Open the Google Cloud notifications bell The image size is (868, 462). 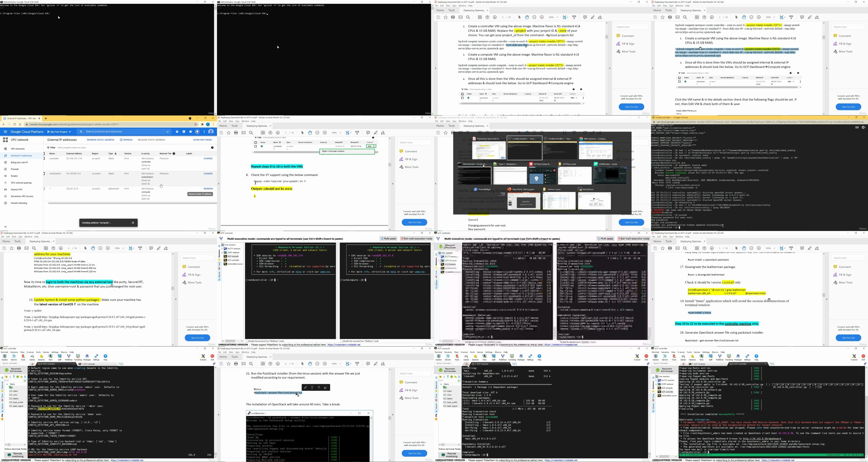tap(197, 132)
